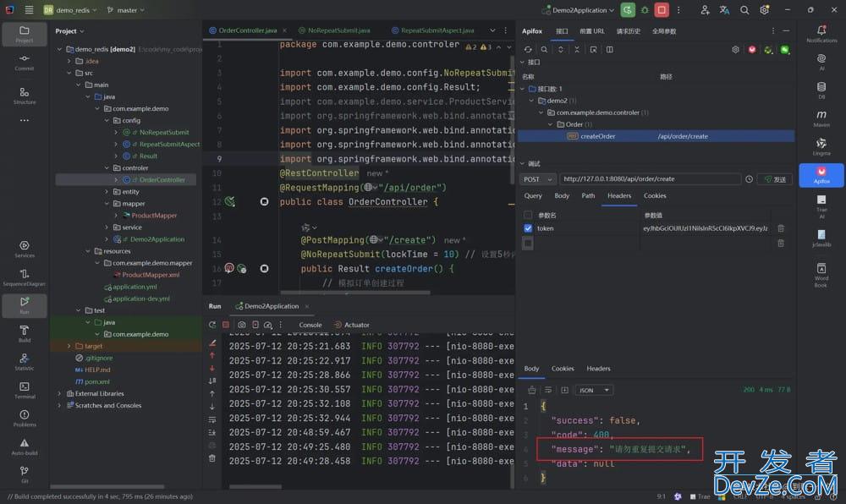Open the main menu hamburger icon
The image size is (846, 504).
tap(29, 9)
